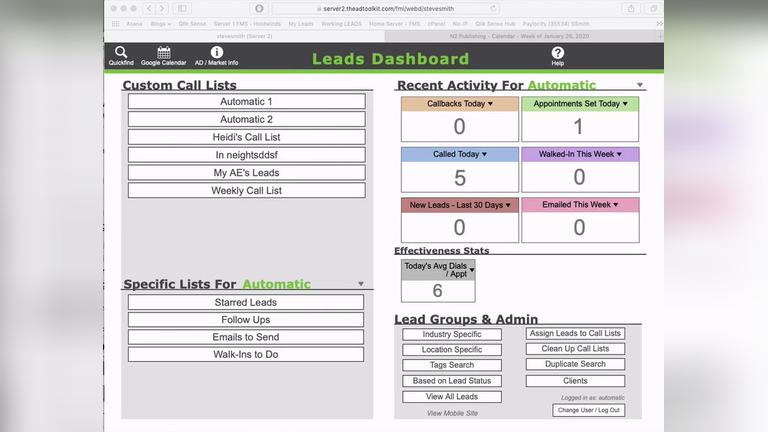Screen dimensions: 768x432
Task: Click the Safari share icon
Action: (631, 8)
